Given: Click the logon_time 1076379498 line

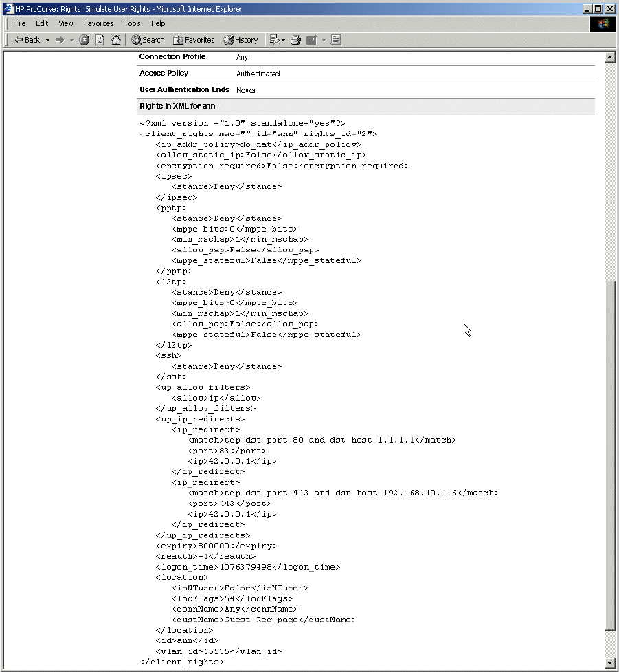Looking at the screenshot, I should pyautogui.click(x=247, y=567).
